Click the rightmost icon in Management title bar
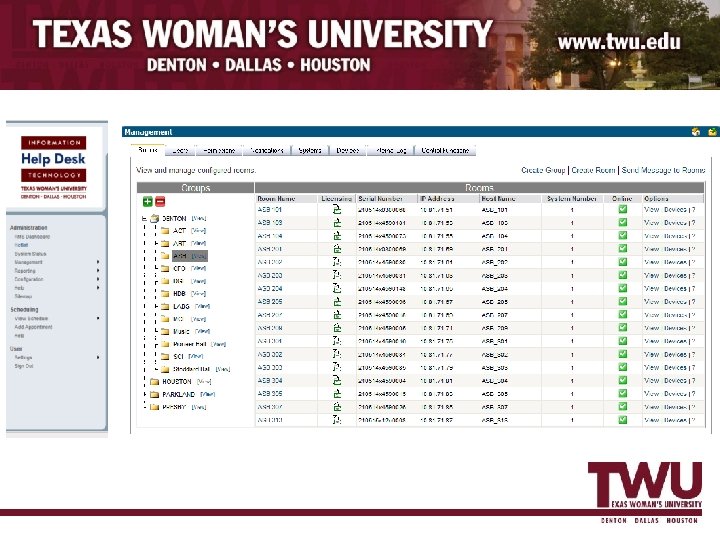720x540 pixels. (712, 132)
